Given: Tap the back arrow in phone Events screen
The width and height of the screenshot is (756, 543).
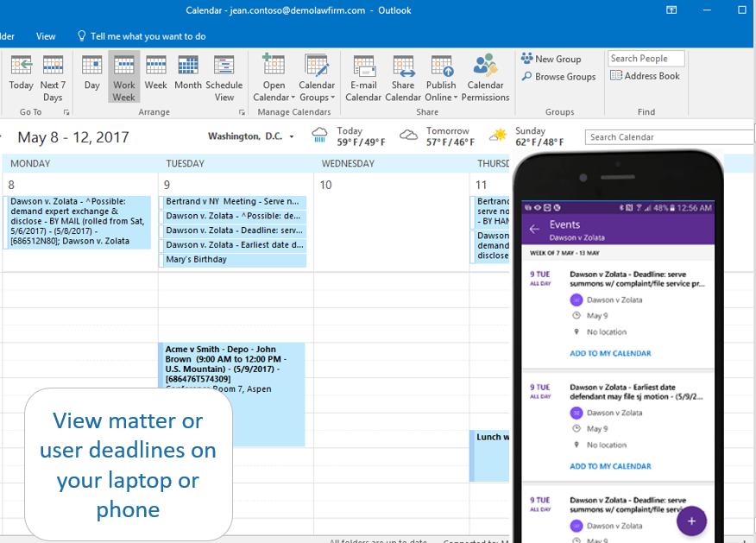Looking at the screenshot, I should tap(534, 229).
